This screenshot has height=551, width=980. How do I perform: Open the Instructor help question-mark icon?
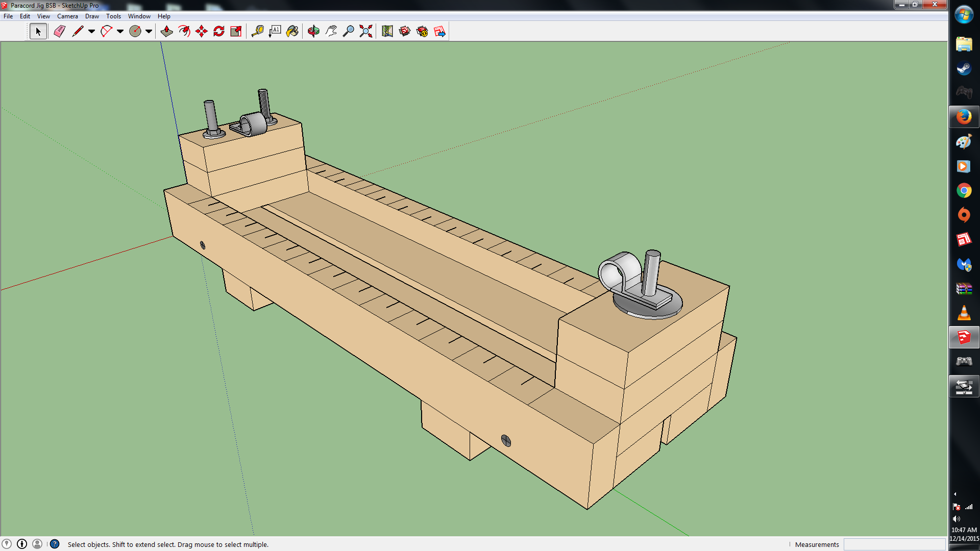(x=55, y=544)
